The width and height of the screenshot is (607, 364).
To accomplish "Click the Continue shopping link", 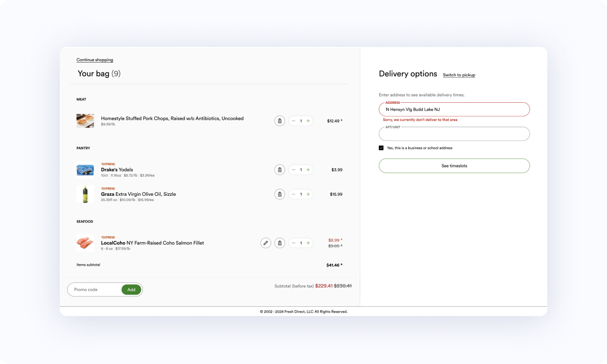I will (x=94, y=60).
